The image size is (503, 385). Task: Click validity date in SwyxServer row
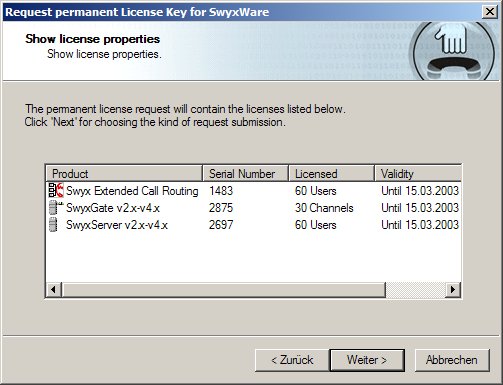click(420, 225)
